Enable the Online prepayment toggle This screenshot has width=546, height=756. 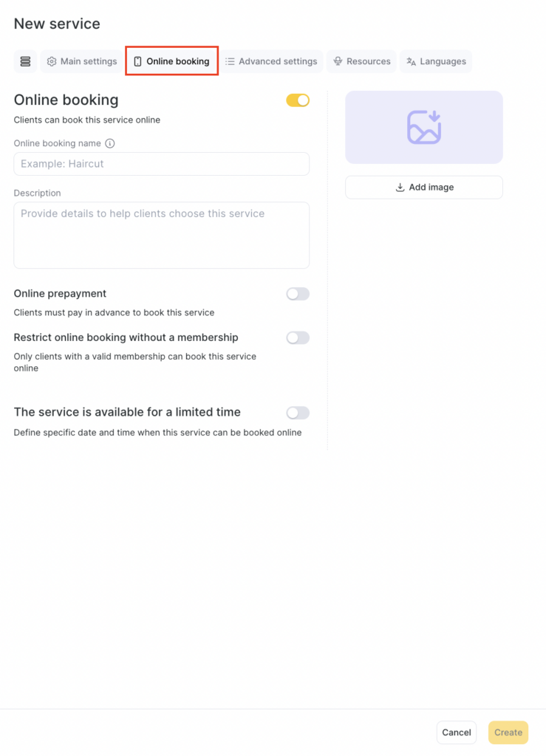point(298,294)
